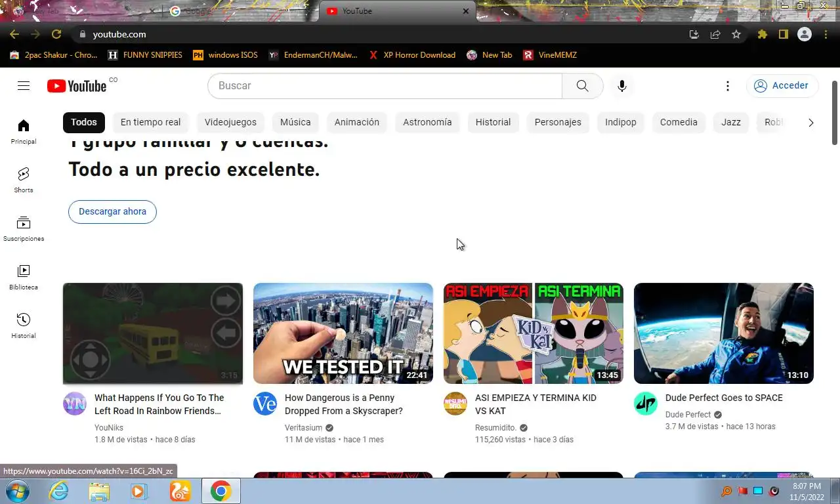Select the Jazz chip

tap(731, 122)
